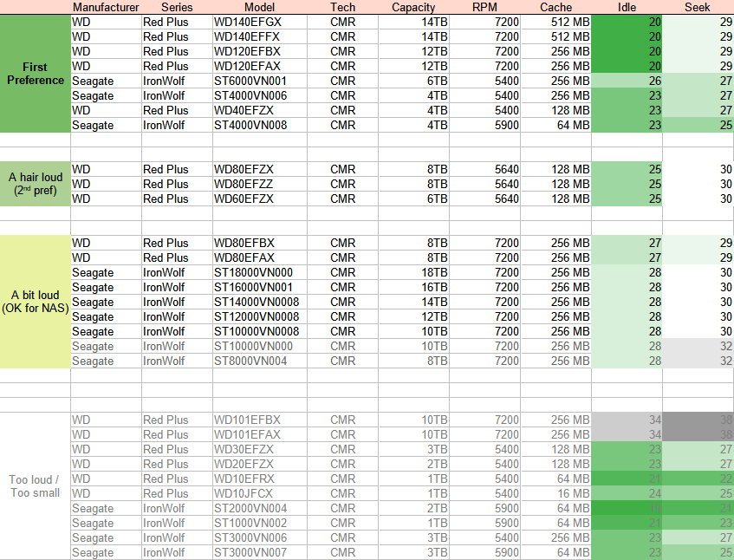This screenshot has height=560, width=734.
Task: Select the 'A hair loud (2nd pref)' cell
Action: [36, 184]
